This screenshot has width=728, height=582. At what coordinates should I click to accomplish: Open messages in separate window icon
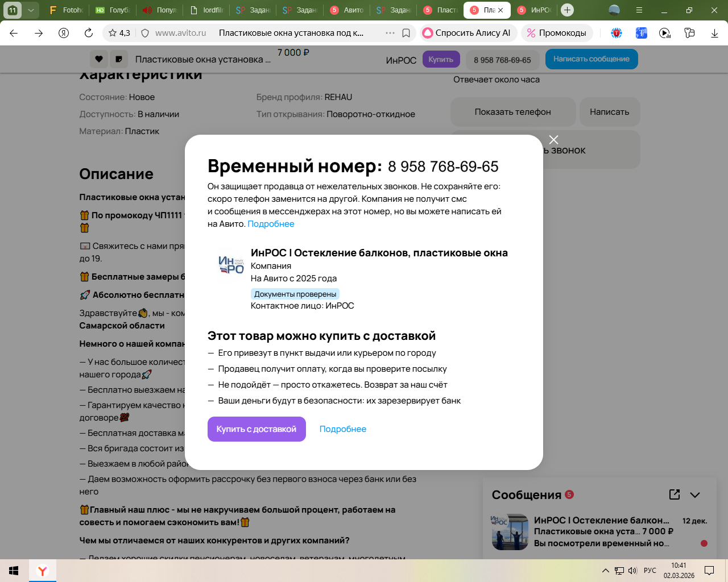[x=675, y=494]
